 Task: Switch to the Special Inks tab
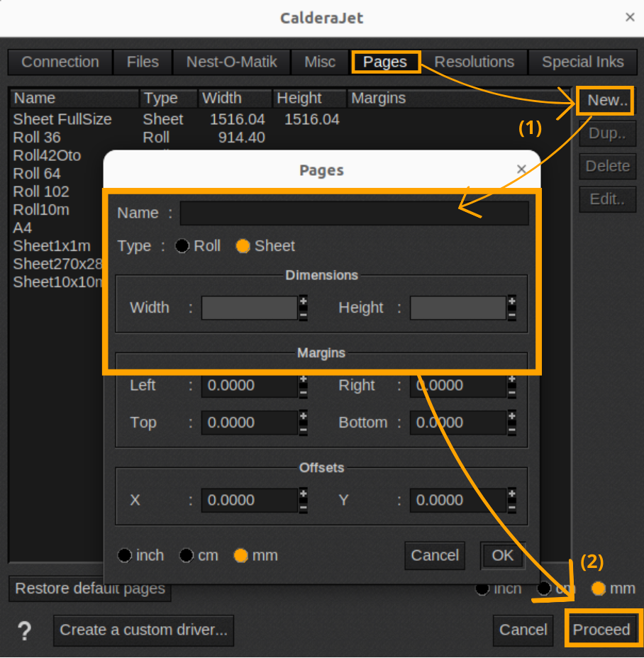coord(582,62)
